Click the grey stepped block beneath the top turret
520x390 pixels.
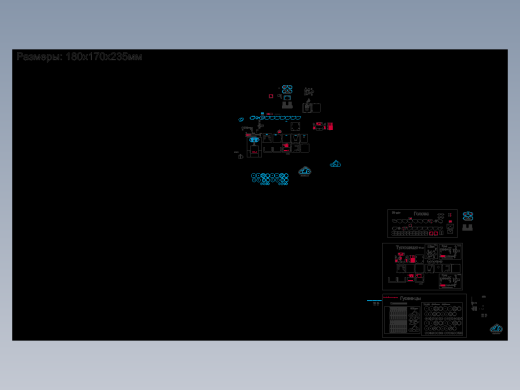pyautogui.click(x=287, y=105)
